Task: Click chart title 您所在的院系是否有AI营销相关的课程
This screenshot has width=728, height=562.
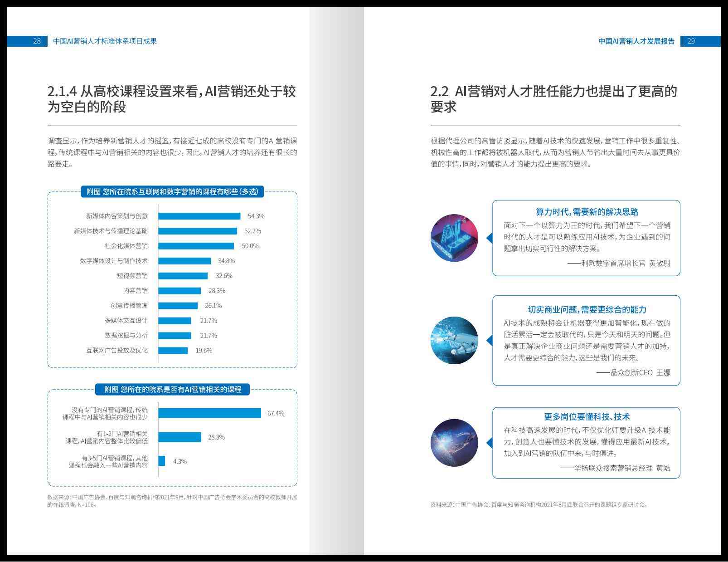Action: [x=172, y=389]
